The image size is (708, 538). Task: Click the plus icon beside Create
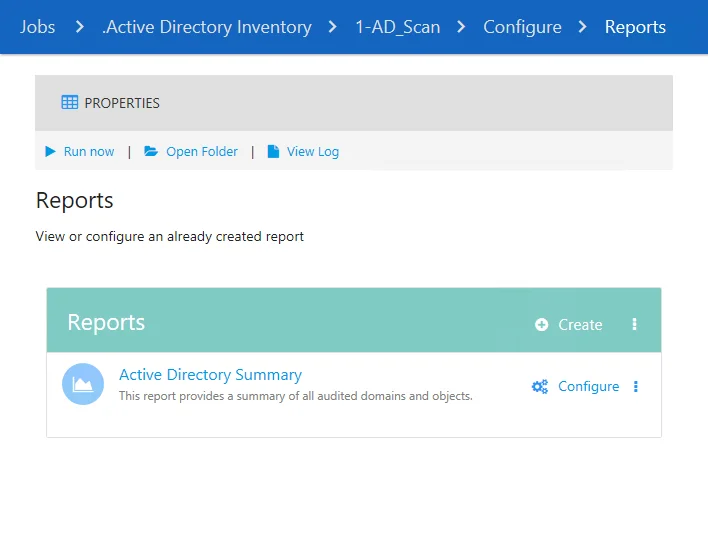541,325
